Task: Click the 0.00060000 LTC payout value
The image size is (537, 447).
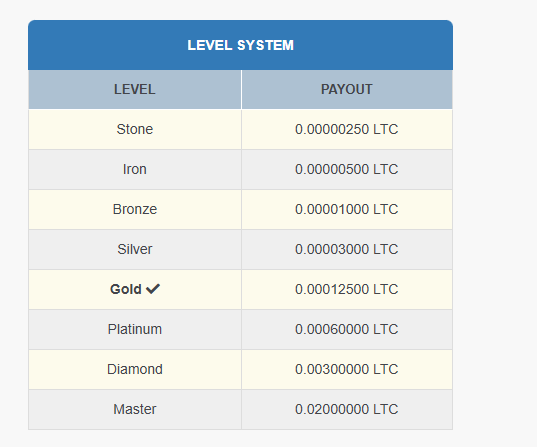Action: 347,329
